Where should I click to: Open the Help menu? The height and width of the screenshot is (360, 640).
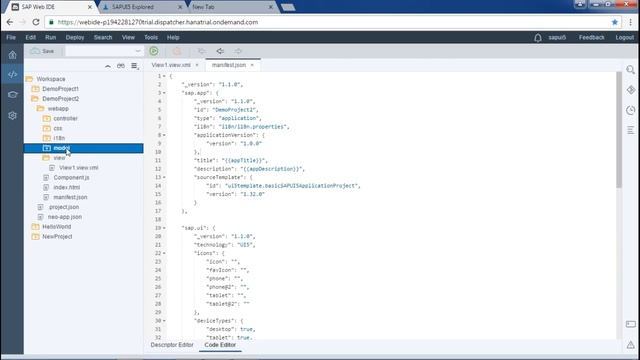pos(173,37)
